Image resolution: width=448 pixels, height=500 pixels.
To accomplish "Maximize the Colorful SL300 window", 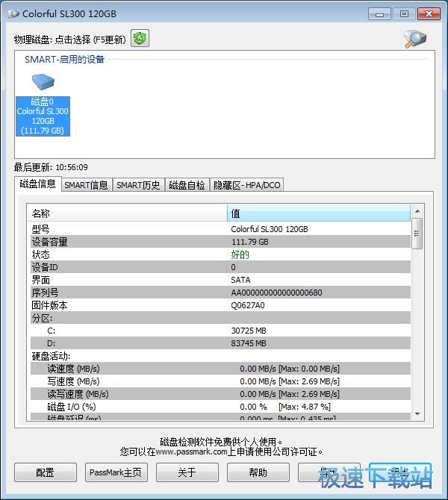I will pyautogui.click(x=404, y=14).
